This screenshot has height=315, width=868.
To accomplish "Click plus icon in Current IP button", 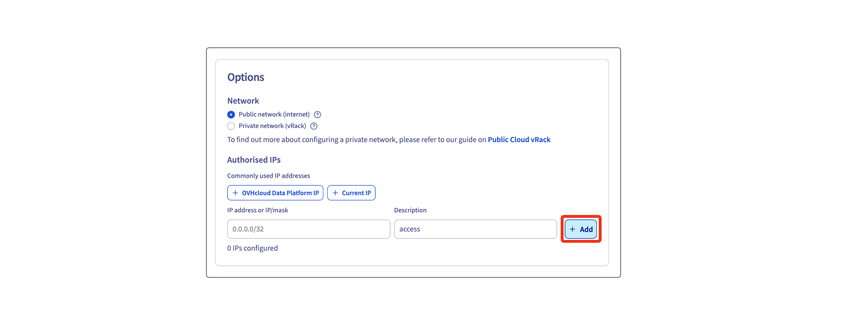I will pos(335,193).
